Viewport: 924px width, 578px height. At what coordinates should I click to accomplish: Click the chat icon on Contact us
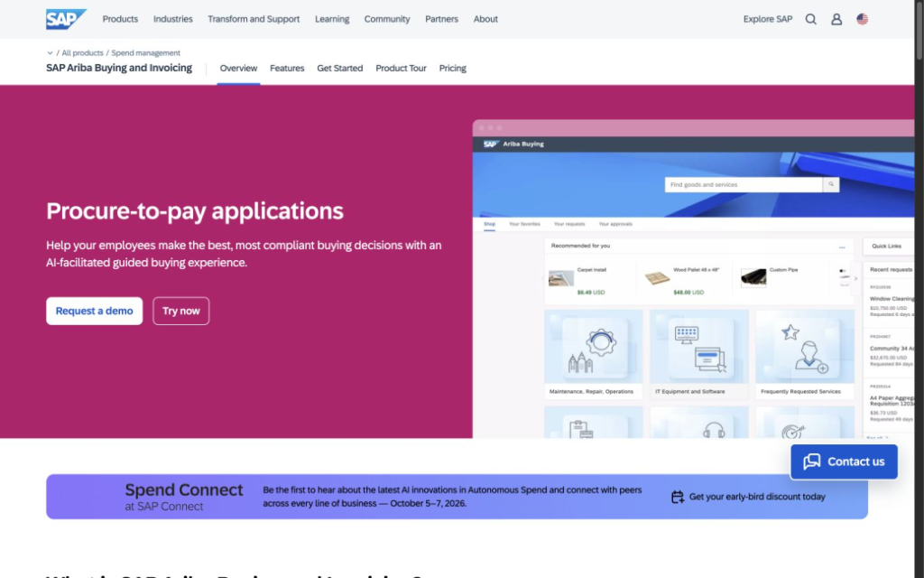click(x=812, y=461)
